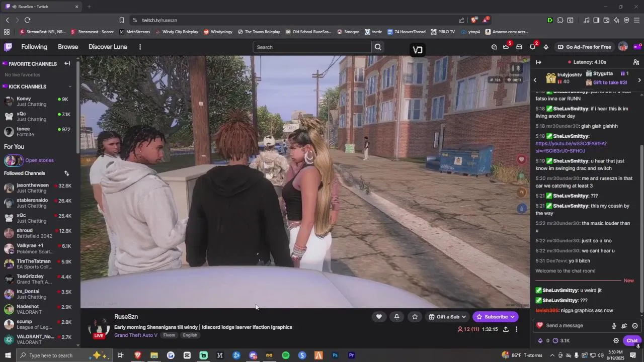Open Photoshop from the taskbar

click(x=335, y=355)
